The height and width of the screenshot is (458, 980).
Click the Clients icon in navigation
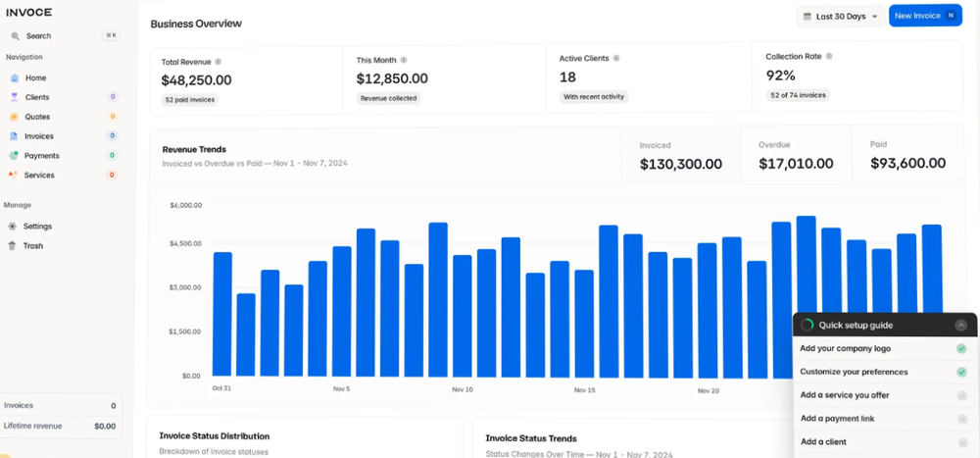(x=14, y=97)
